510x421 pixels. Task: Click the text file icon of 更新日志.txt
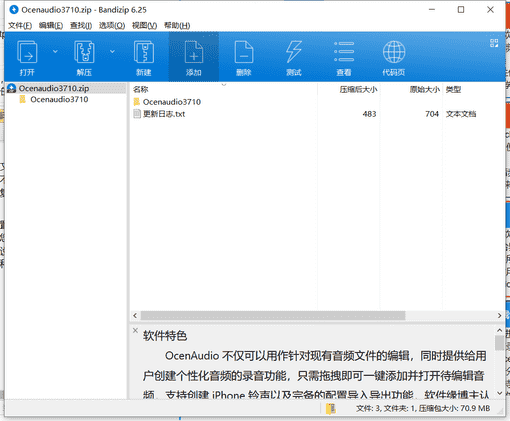coord(137,114)
